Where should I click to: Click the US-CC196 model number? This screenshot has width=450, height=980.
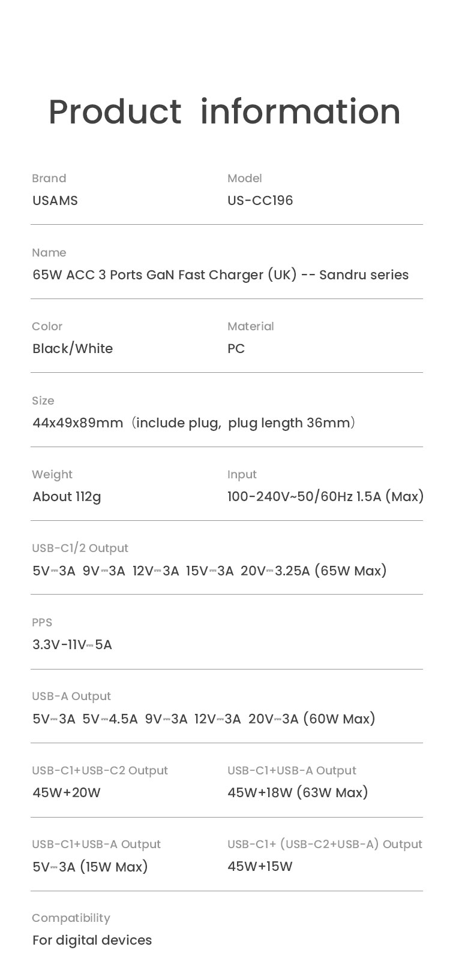260,201
